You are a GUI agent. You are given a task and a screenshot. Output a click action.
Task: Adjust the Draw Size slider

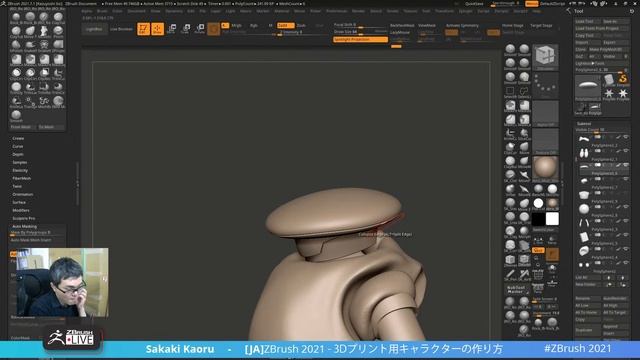click(x=360, y=32)
